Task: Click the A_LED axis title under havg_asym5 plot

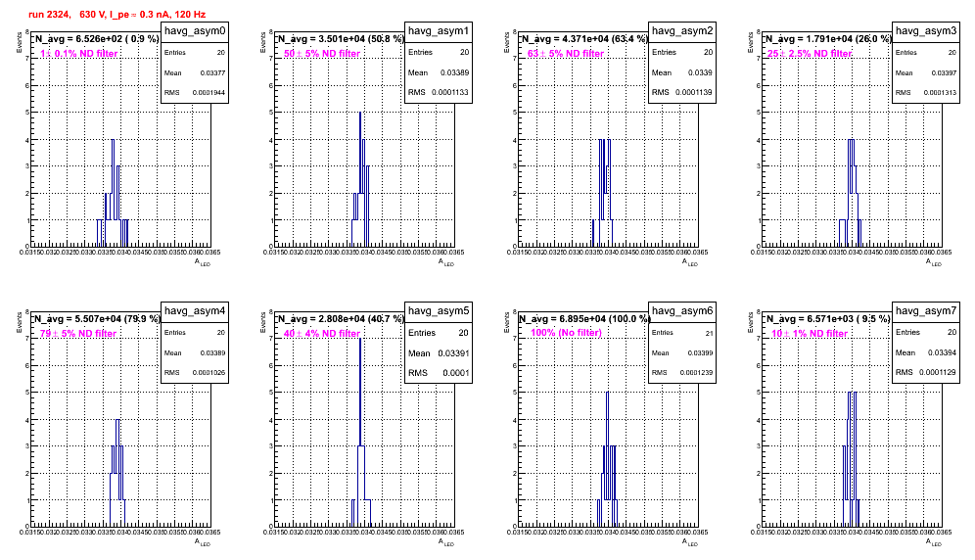Action: coord(446,542)
